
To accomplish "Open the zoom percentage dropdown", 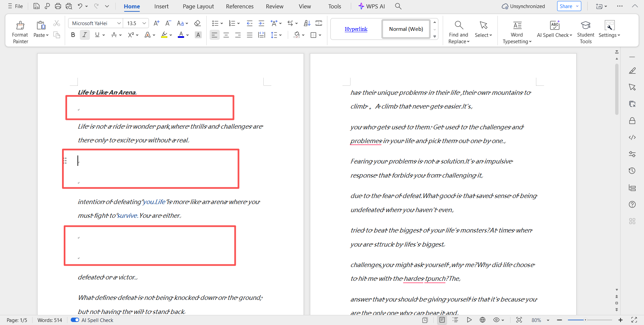I will pyautogui.click(x=548, y=320).
